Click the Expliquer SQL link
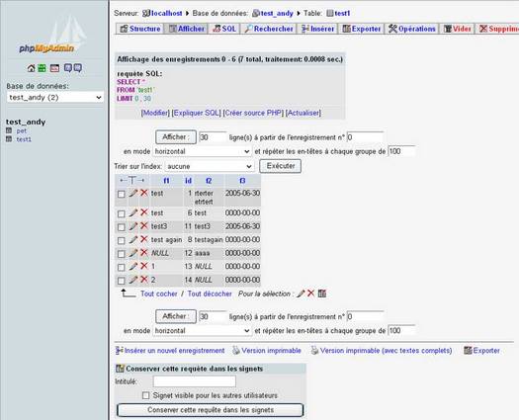This screenshot has width=519, height=420. (x=197, y=113)
